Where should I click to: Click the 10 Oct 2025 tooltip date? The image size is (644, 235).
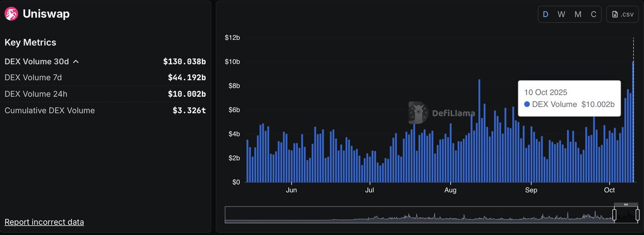pyautogui.click(x=546, y=92)
